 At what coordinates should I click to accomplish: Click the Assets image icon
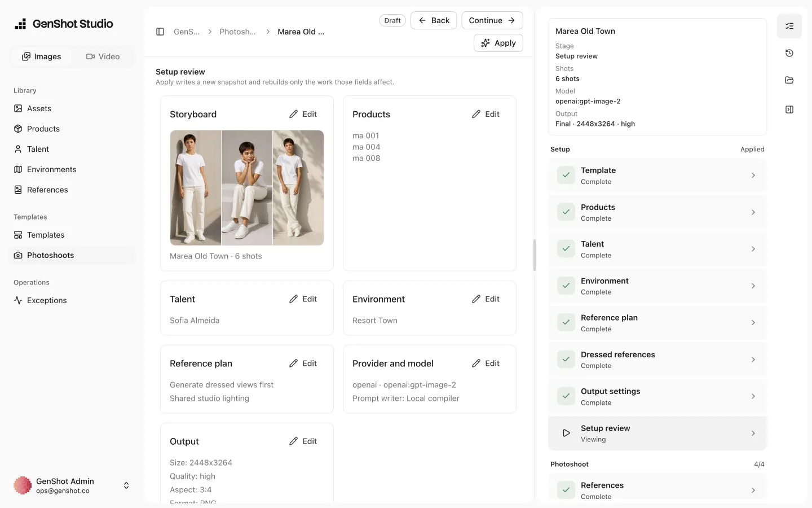tap(18, 108)
